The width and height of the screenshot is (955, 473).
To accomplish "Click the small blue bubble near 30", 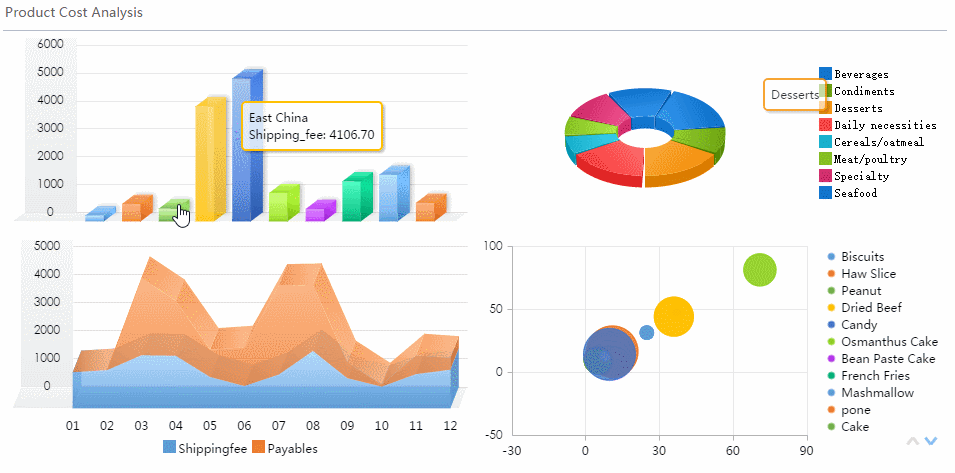I will coord(646,332).
